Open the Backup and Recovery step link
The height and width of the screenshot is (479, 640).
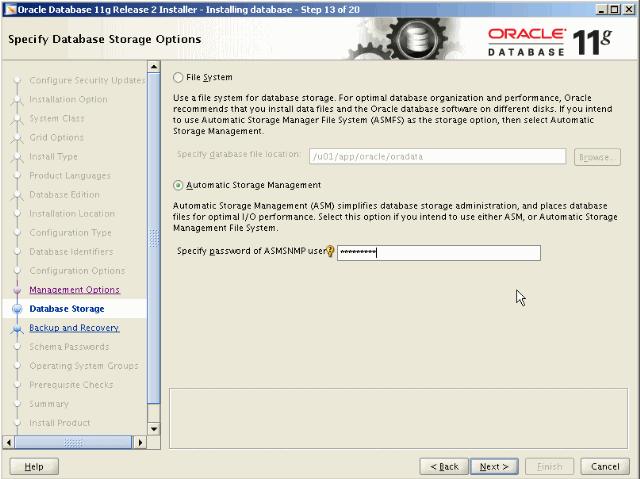tap(74, 328)
